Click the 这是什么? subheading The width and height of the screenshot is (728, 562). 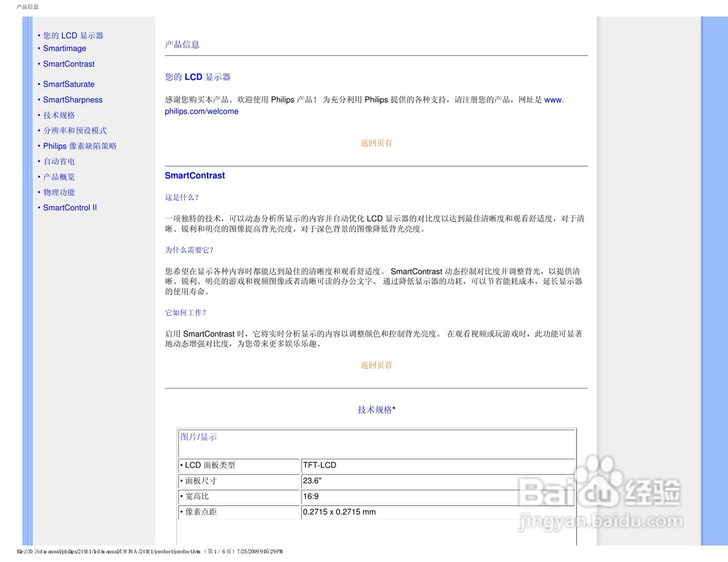(182, 198)
